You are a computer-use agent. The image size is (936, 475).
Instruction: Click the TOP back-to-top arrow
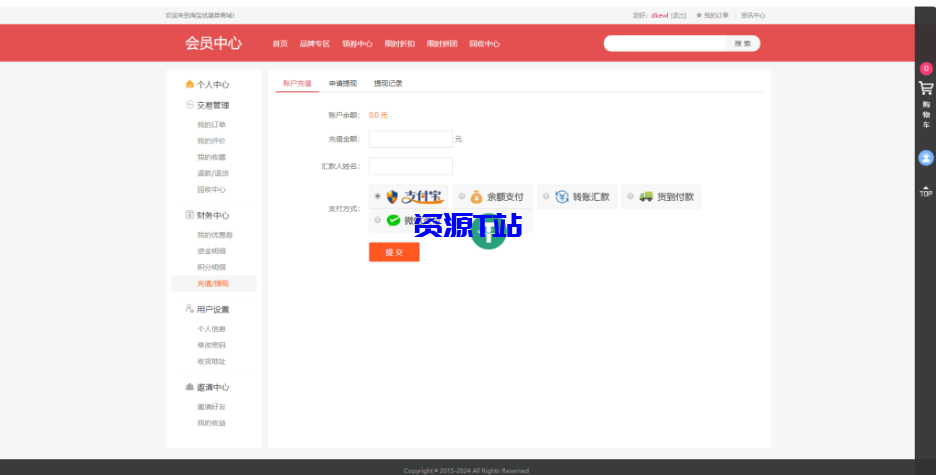[x=926, y=191]
